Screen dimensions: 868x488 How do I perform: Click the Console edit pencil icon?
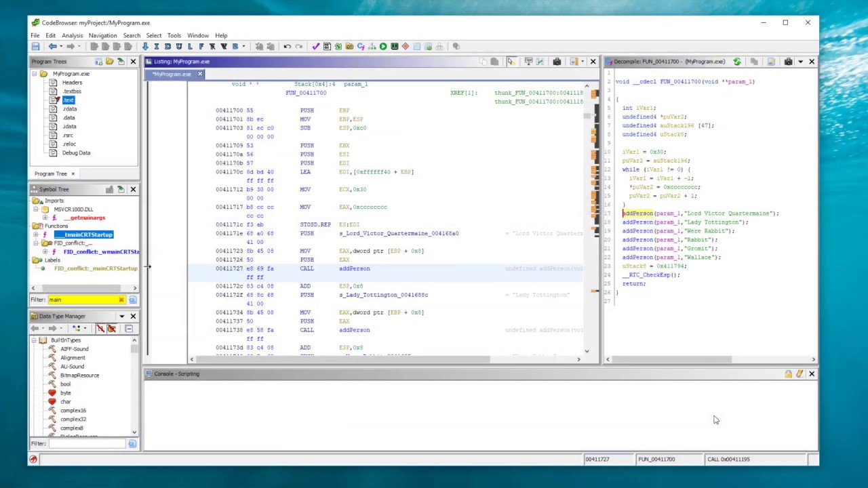(800, 374)
